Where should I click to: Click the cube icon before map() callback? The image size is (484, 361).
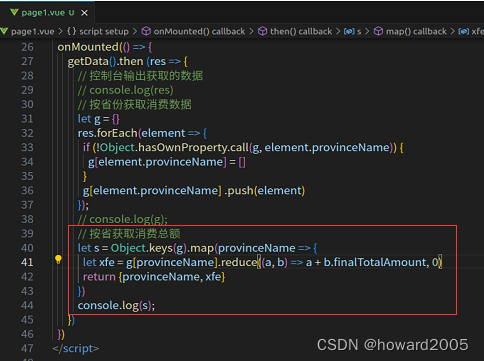tap(378, 31)
